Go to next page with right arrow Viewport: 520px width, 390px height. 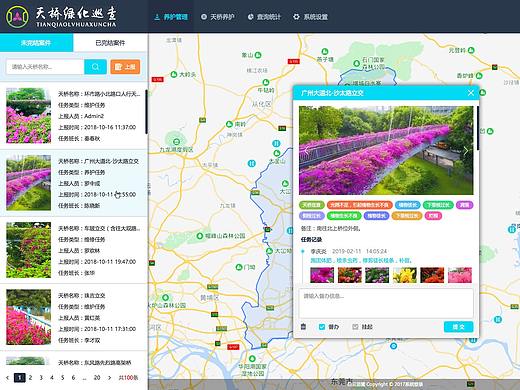click(x=110, y=378)
